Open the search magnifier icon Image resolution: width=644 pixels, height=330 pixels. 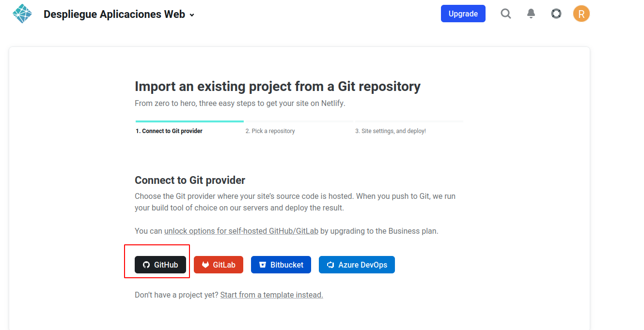pyautogui.click(x=506, y=14)
